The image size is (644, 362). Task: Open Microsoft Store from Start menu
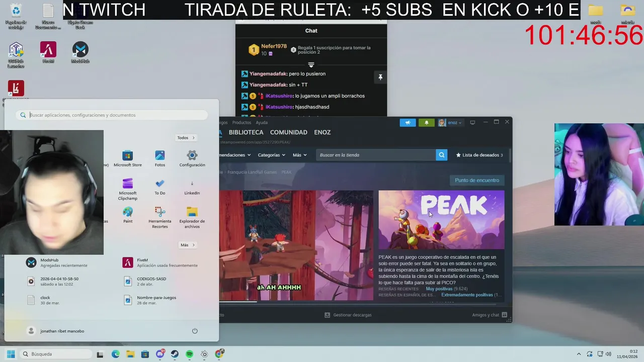pos(128,159)
